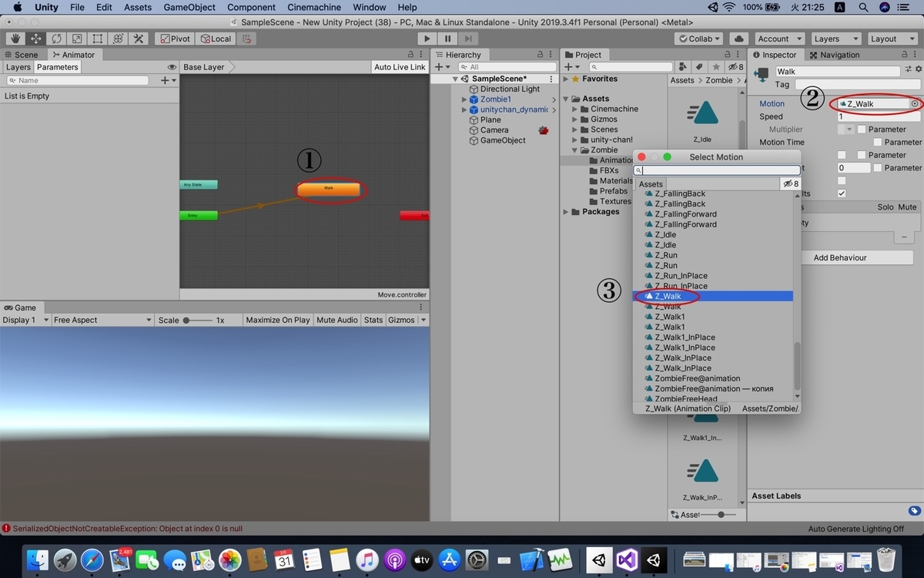Image resolution: width=924 pixels, height=578 pixels.
Task: Open the custom editor tools icon
Action: [x=139, y=39]
